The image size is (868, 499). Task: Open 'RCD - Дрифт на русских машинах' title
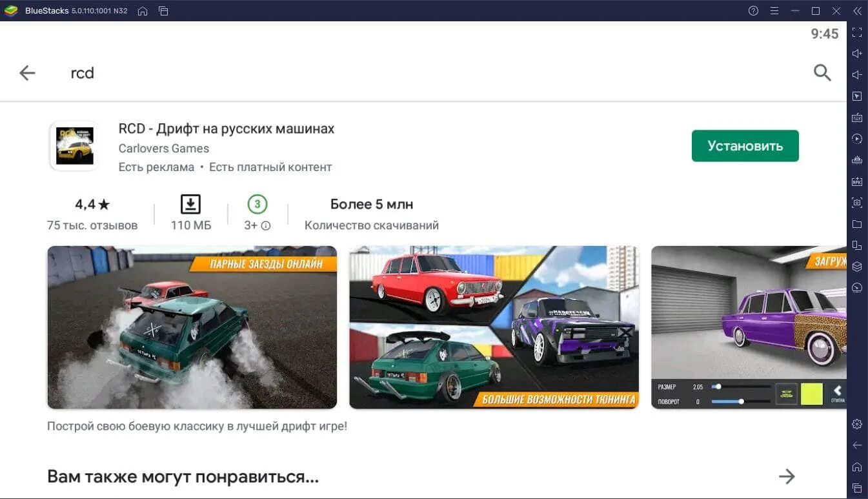pos(227,128)
